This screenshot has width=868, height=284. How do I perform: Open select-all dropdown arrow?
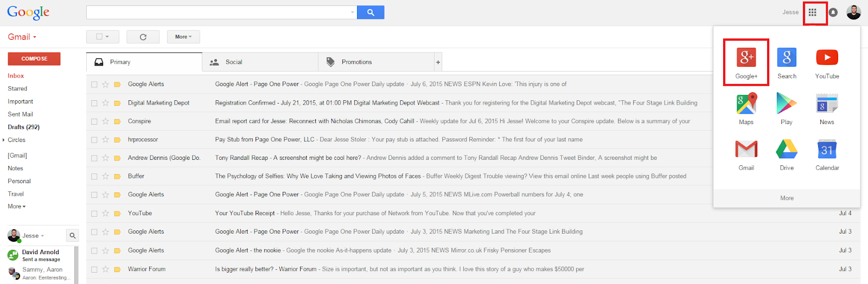pyautogui.click(x=107, y=37)
